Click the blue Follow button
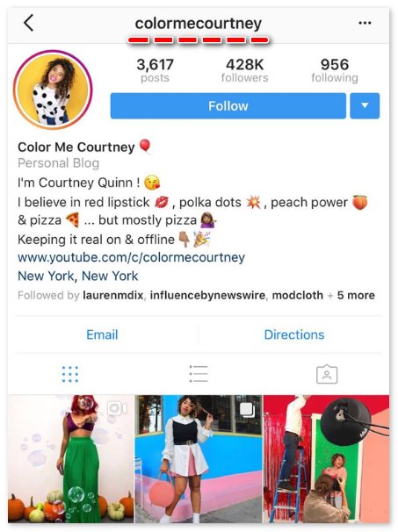 (228, 106)
